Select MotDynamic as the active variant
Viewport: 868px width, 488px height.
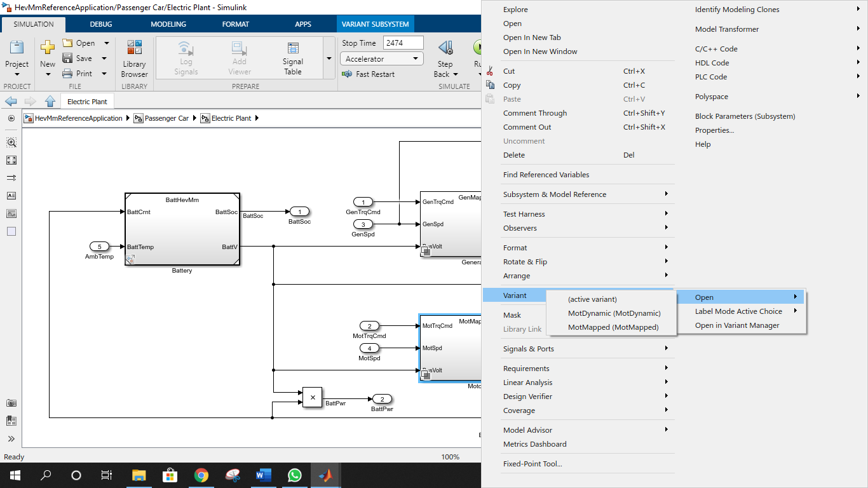click(614, 313)
